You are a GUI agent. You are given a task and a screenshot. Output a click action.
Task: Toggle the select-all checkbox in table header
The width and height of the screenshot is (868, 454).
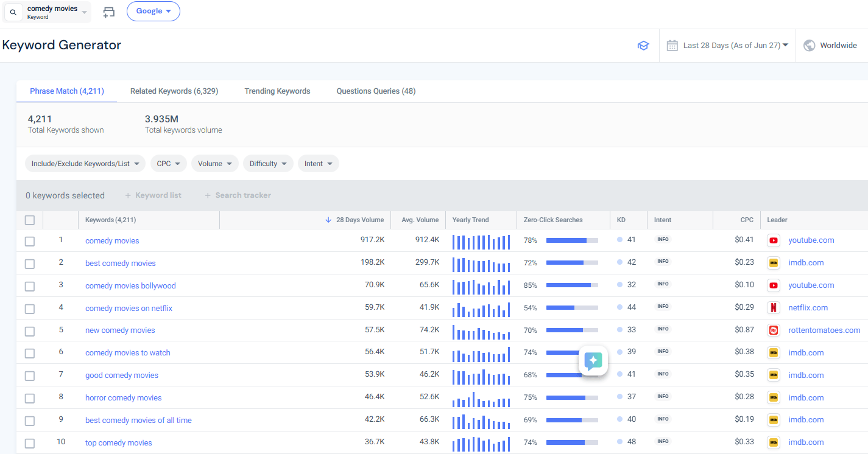pyautogui.click(x=30, y=220)
